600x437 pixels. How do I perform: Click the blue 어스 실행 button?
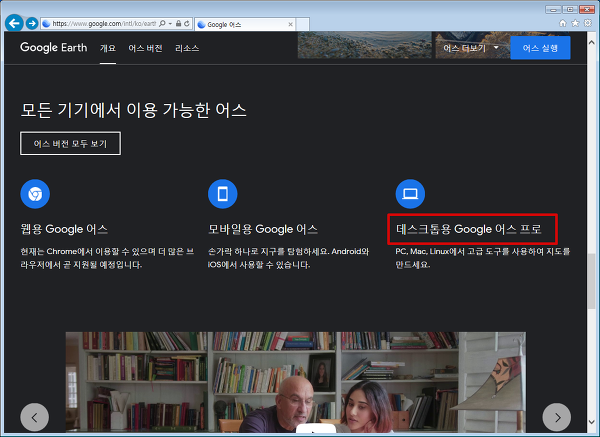540,48
